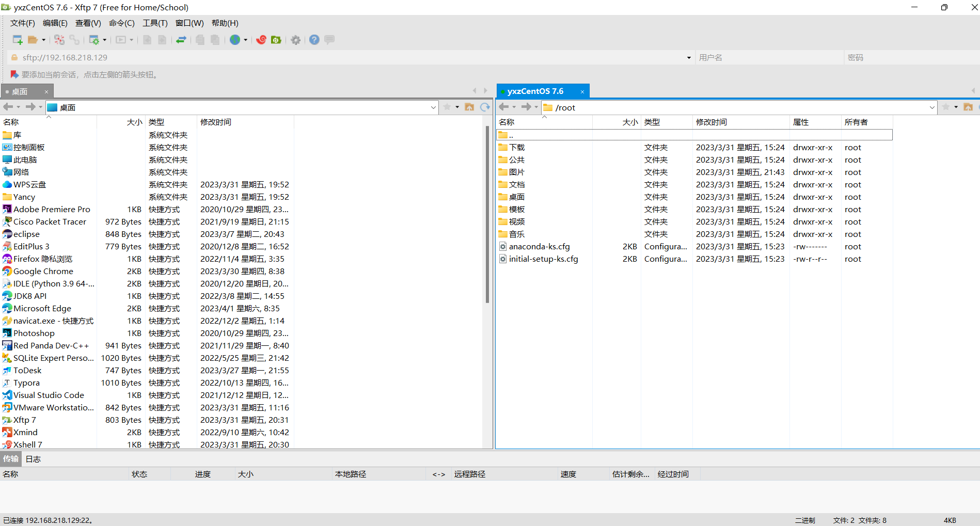Screen dimensions: 980x526
Task: Go forward in the remote /root pane
Action: pos(526,107)
